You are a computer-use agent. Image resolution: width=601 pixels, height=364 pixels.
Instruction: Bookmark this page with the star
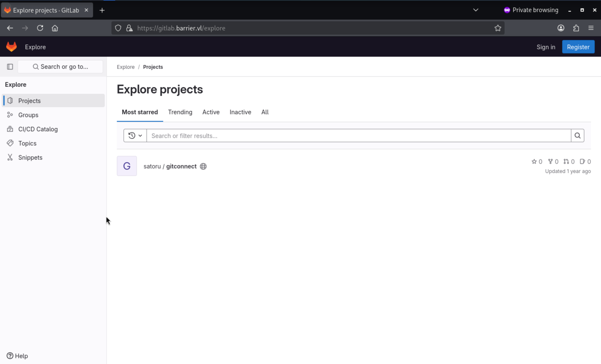(497, 28)
